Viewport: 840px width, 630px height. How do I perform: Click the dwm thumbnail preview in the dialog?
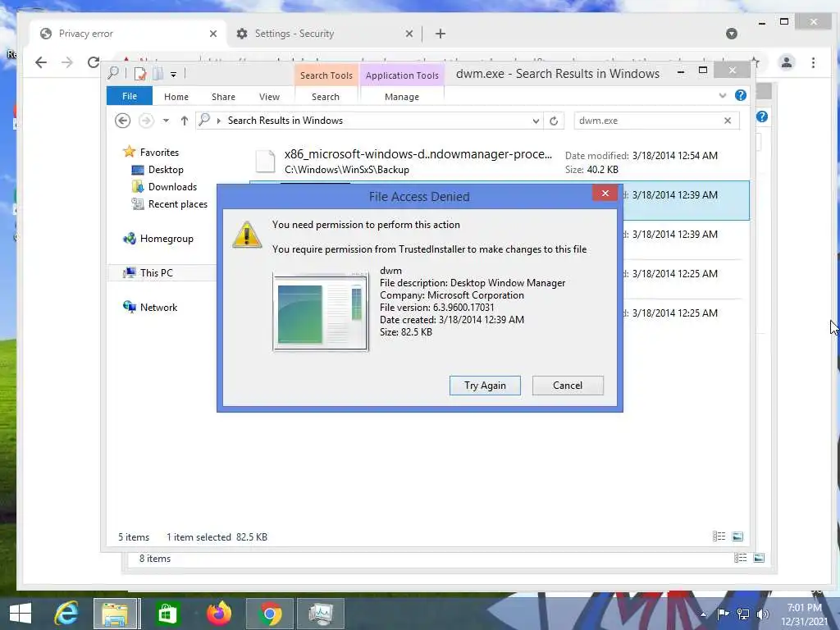[321, 312]
